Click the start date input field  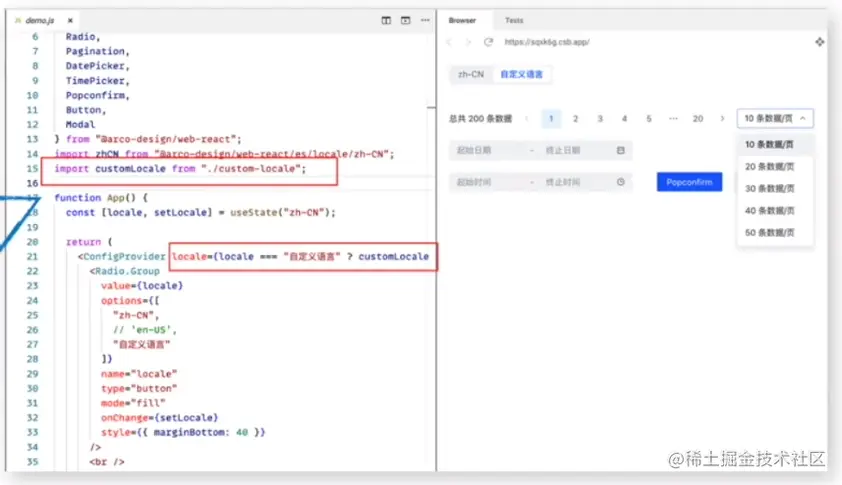489,150
